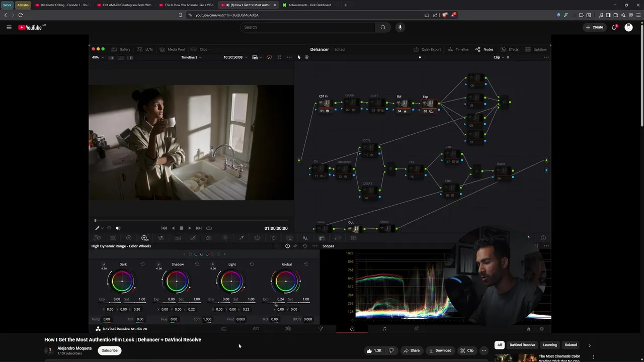
Task: Subscribe to Alejandro Moquete channel
Action: coord(110,350)
